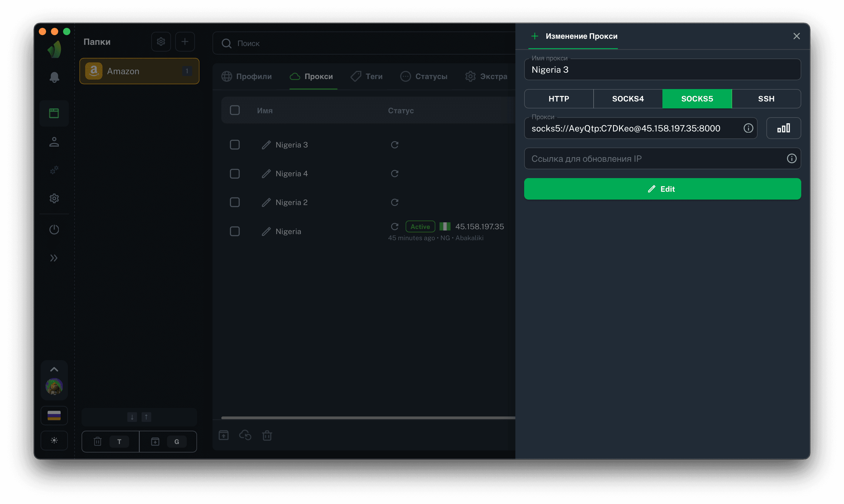Expand user menu chevron above avatar
844x504 pixels.
54,369
